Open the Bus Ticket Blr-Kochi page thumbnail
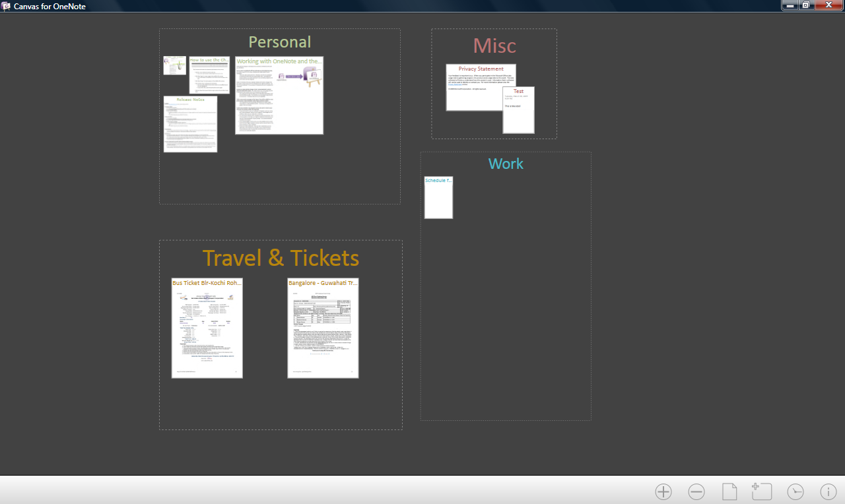The height and width of the screenshot is (504, 845). [x=207, y=328]
